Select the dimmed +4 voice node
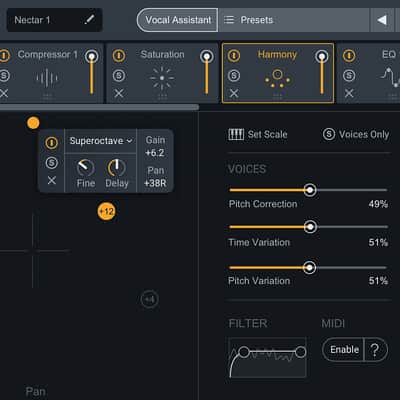400x400 pixels. point(150,299)
